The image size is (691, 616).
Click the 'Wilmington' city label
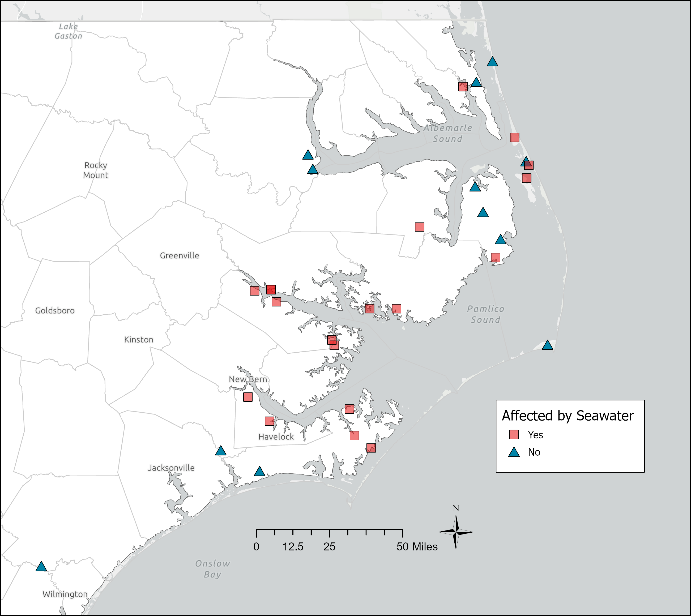click(x=65, y=594)
